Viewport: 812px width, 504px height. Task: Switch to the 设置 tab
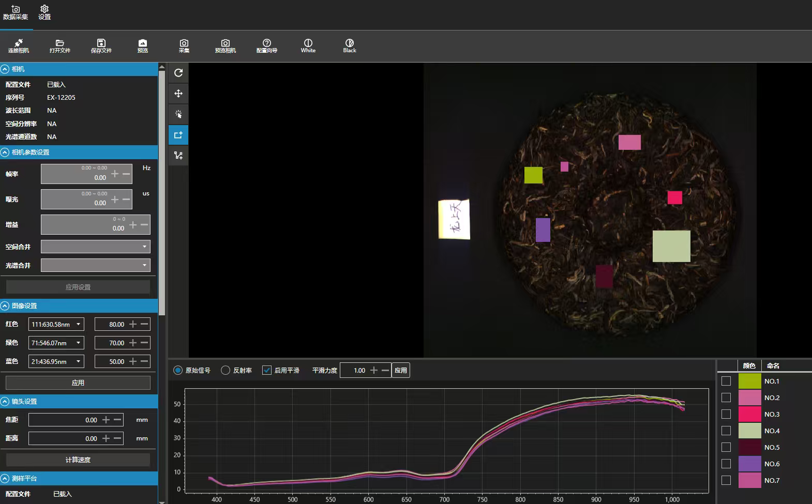click(44, 12)
